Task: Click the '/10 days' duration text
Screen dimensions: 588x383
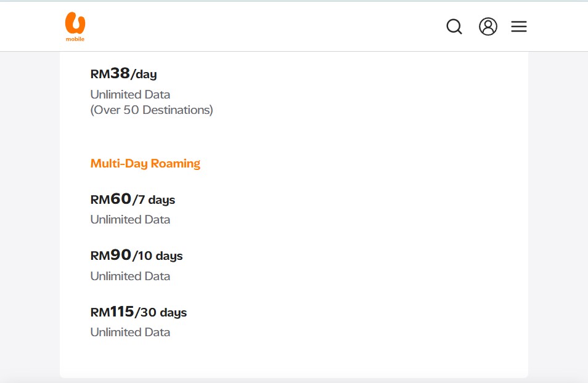Action: point(158,256)
